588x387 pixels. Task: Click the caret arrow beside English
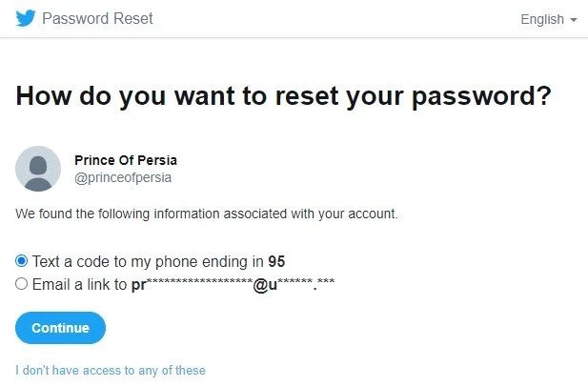tap(574, 20)
